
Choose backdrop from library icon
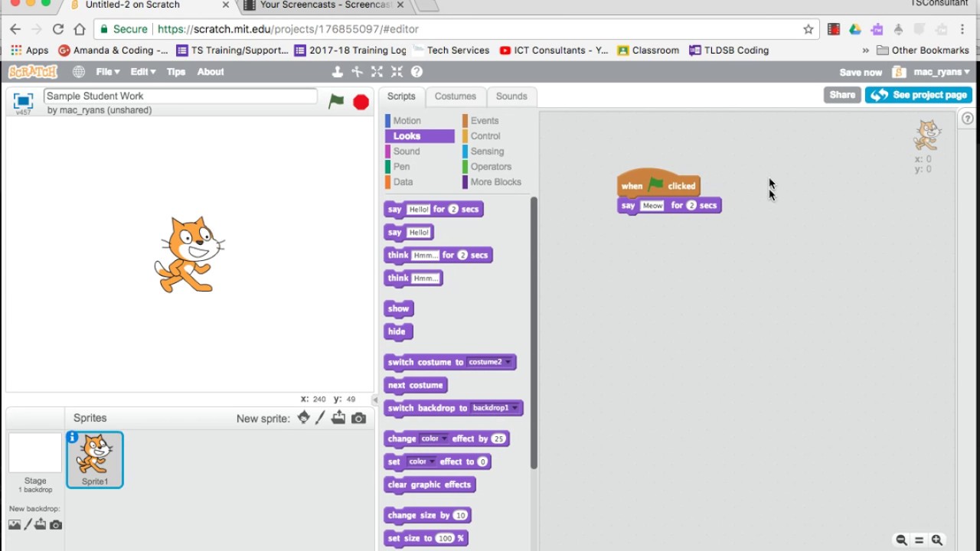click(15, 525)
